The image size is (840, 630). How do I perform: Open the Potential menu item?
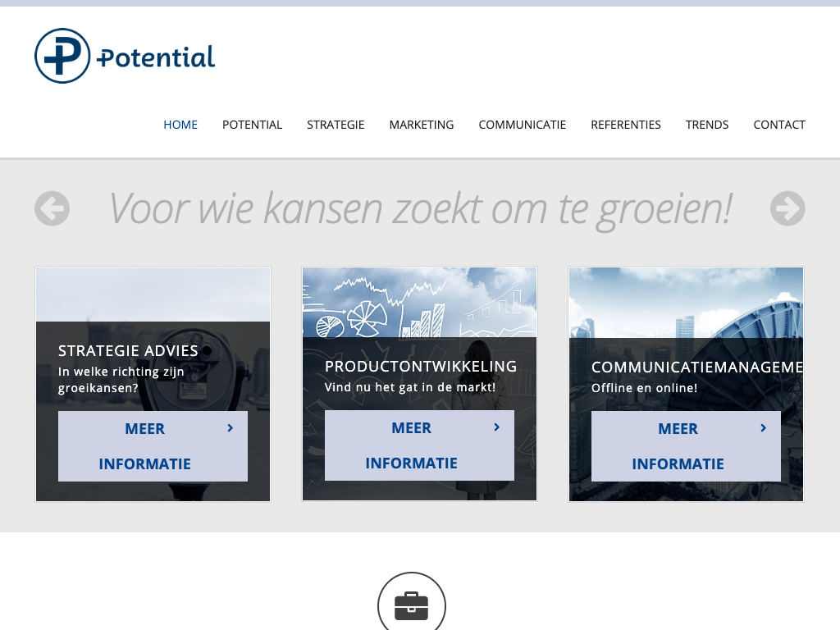(252, 125)
